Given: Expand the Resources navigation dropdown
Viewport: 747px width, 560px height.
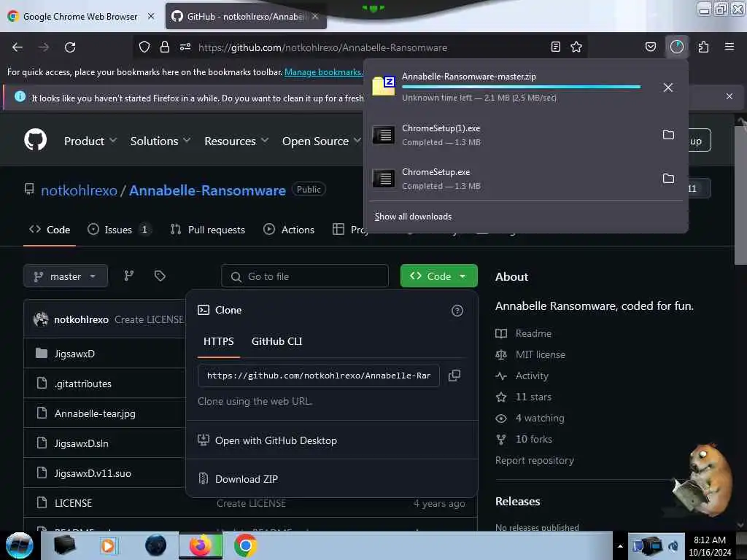Looking at the screenshot, I should [x=236, y=141].
